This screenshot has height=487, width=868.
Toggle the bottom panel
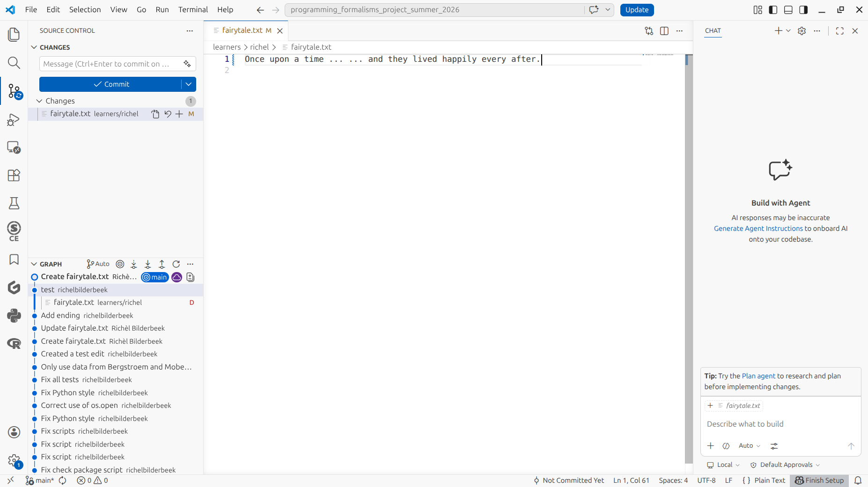click(788, 10)
